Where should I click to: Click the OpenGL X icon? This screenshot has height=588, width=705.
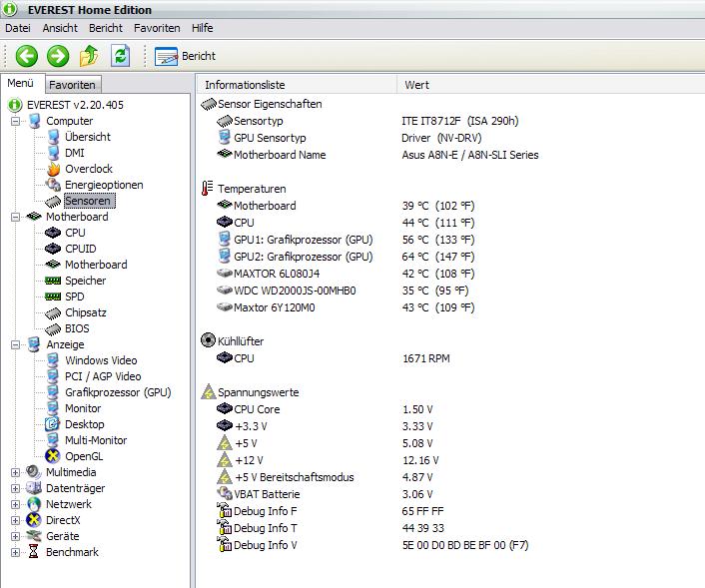click(53, 456)
